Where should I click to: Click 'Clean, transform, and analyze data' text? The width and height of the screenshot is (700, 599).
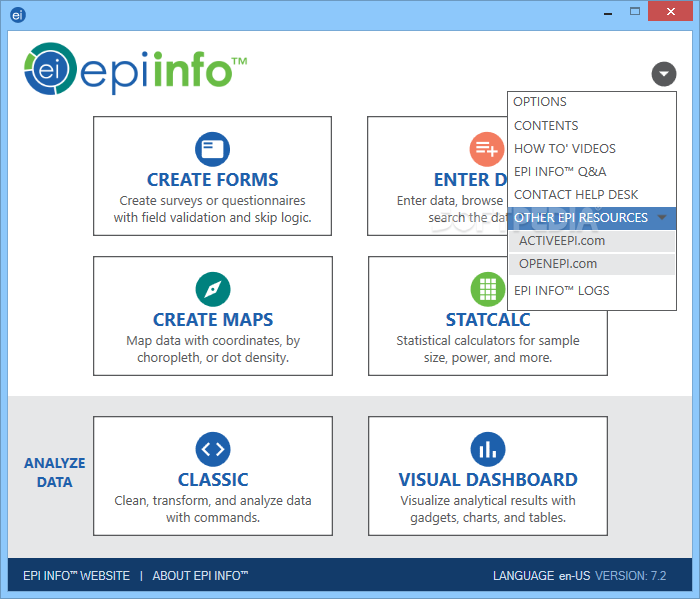click(x=213, y=501)
